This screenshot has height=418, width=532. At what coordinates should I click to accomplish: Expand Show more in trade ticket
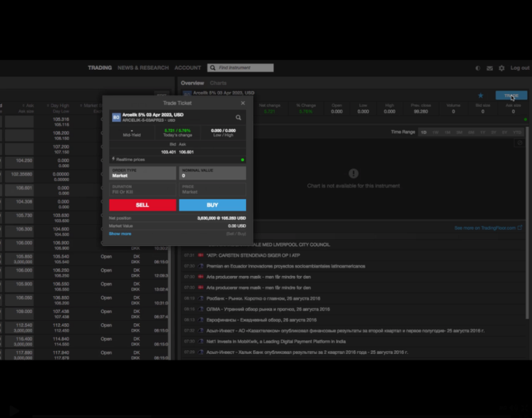click(x=120, y=233)
